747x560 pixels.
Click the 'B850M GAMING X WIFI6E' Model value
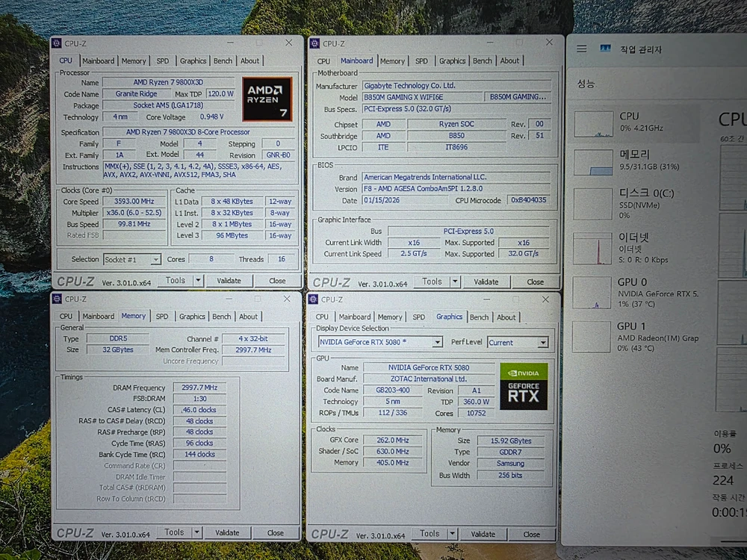pos(422,97)
